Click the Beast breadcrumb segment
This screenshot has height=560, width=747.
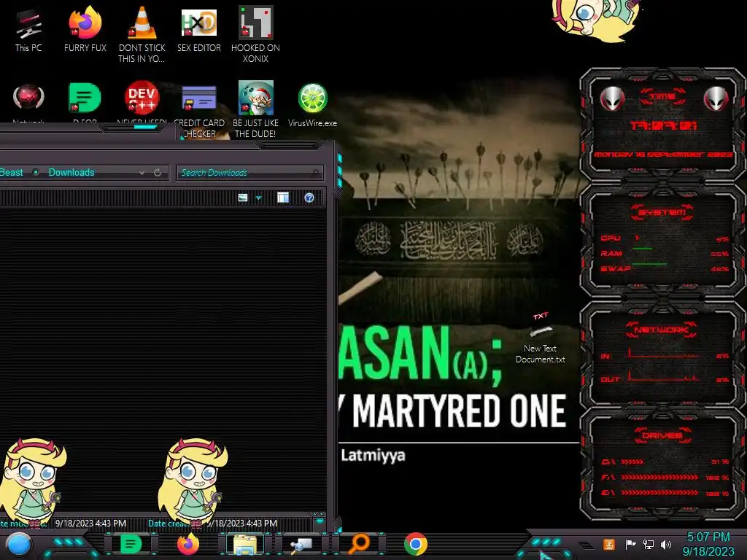[x=12, y=172]
